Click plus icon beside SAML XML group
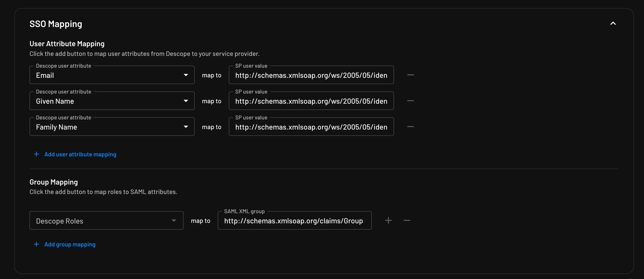 click(x=388, y=220)
